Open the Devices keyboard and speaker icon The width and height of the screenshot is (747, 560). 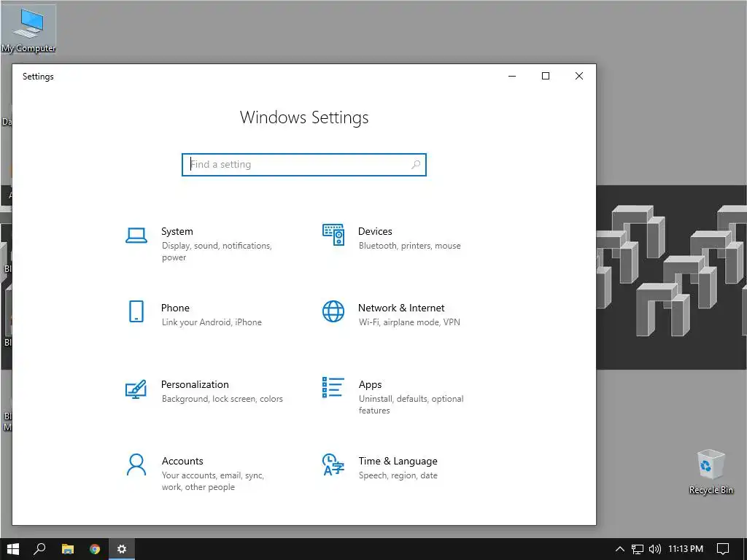point(333,235)
